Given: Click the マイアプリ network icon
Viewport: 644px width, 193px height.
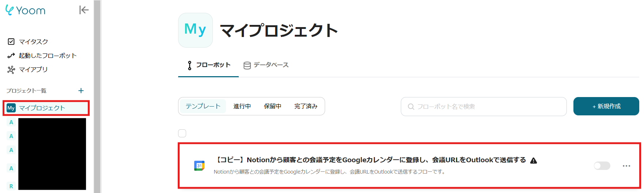Looking at the screenshot, I should click(x=11, y=70).
